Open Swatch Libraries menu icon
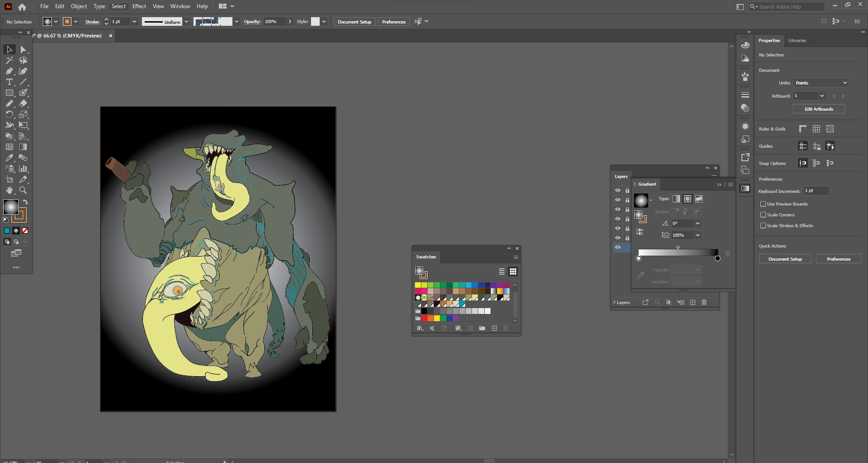Image resolution: width=868 pixels, height=463 pixels. (x=420, y=328)
